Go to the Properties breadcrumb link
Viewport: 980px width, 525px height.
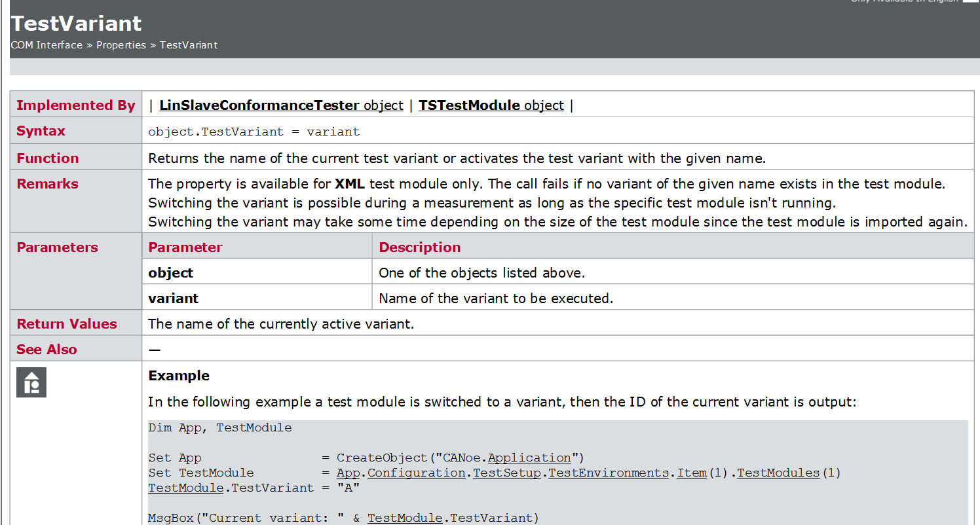[x=121, y=45]
